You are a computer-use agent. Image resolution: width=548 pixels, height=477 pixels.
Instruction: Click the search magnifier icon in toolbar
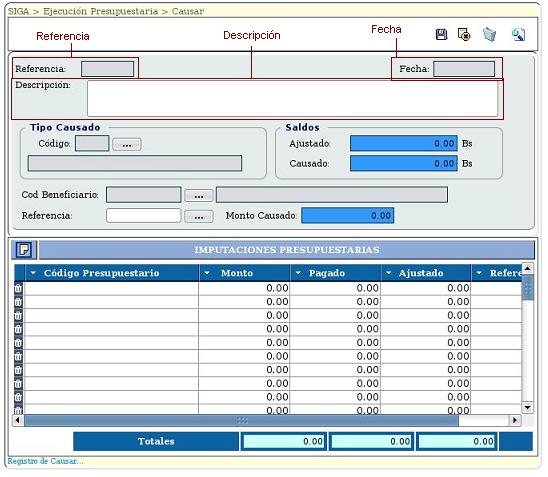click(x=518, y=35)
